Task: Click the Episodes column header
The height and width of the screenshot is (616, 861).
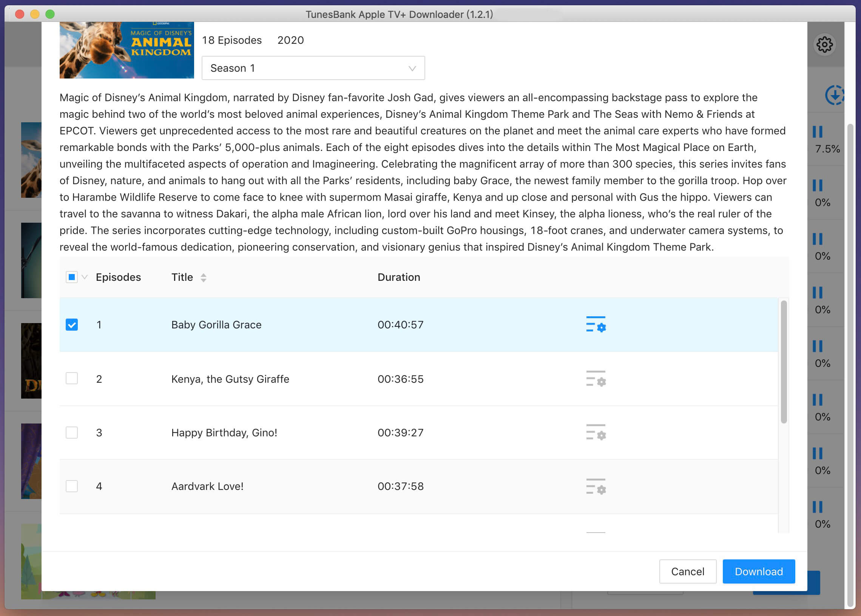Action: (x=119, y=277)
